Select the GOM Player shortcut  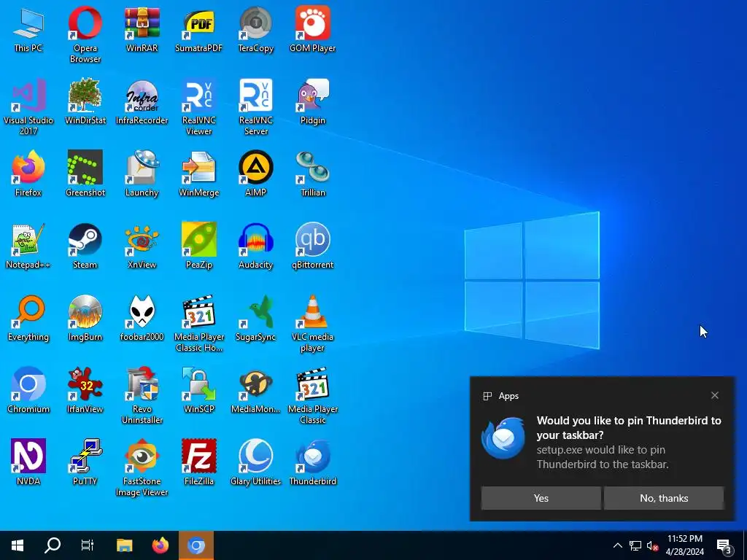click(312, 28)
